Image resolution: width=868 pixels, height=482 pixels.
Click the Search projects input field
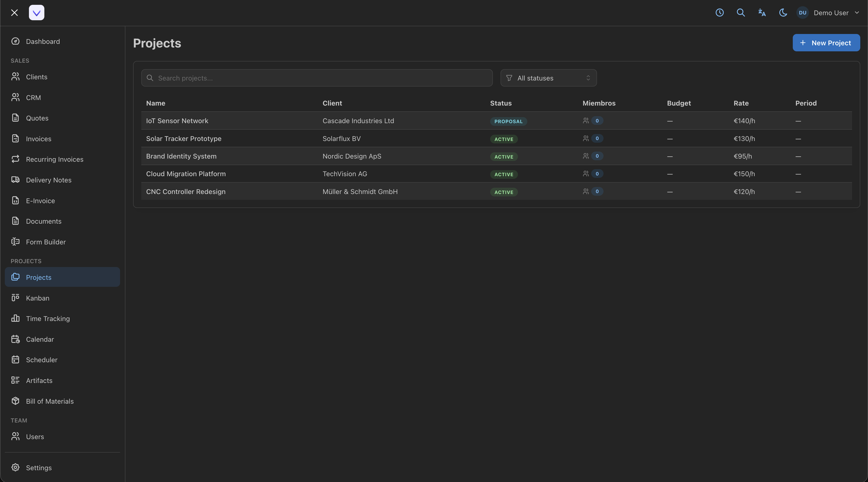(x=317, y=78)
